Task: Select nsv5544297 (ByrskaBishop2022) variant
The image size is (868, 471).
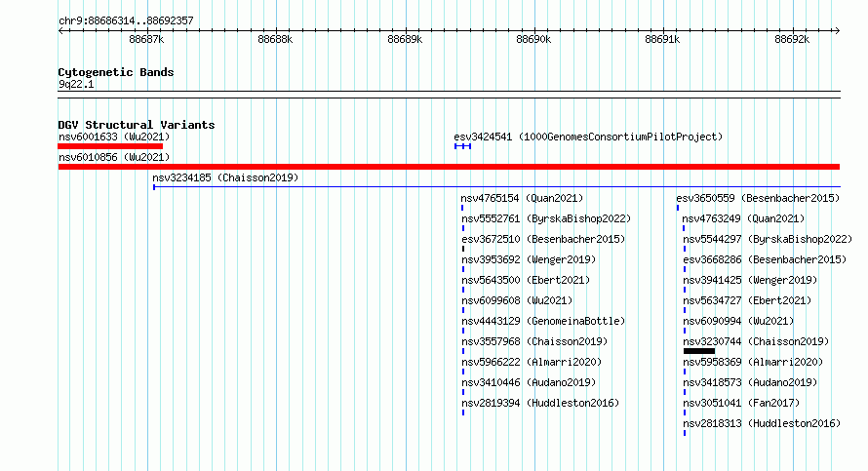Action: (768, 239)
